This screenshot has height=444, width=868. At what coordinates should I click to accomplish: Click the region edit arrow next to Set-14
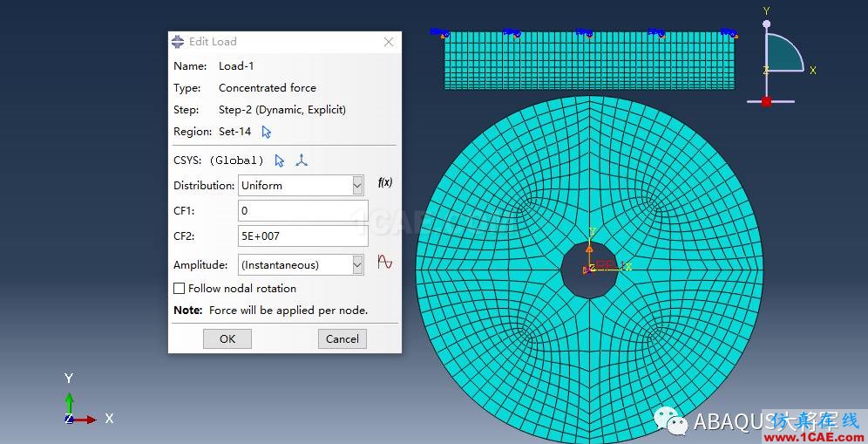click(x=267, y=132)
